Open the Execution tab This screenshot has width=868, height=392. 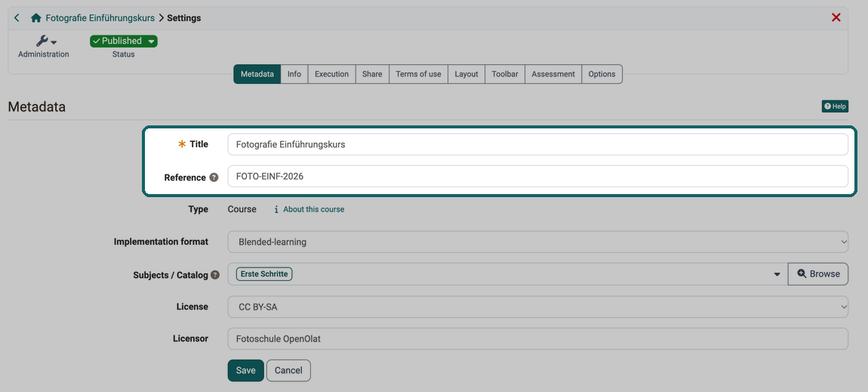point(331,74)
